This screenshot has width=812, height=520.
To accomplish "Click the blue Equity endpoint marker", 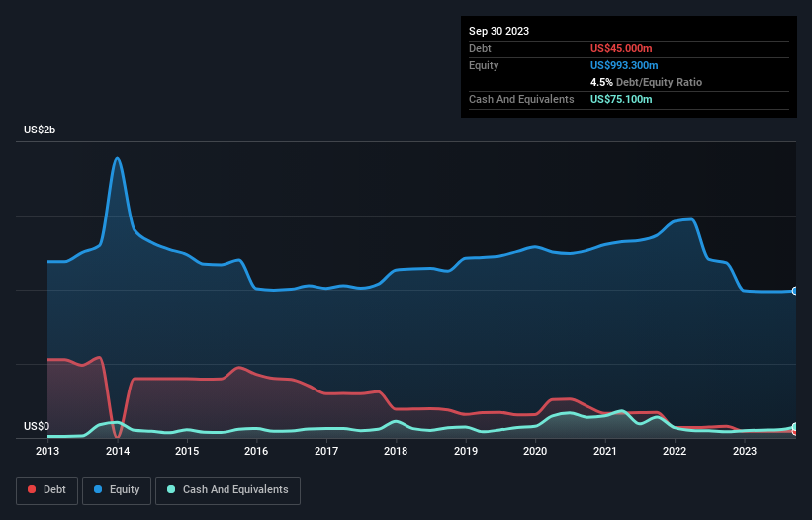I will [795, 291].
